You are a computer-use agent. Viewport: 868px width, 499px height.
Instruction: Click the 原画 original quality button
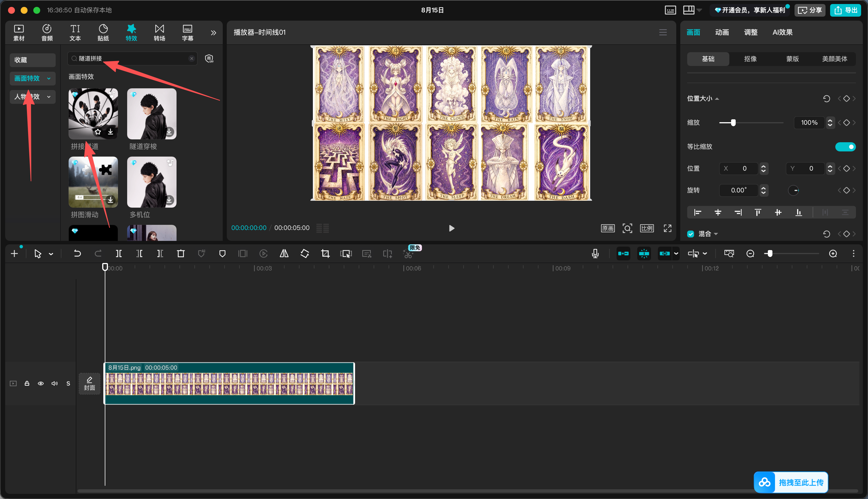point(608,228)
